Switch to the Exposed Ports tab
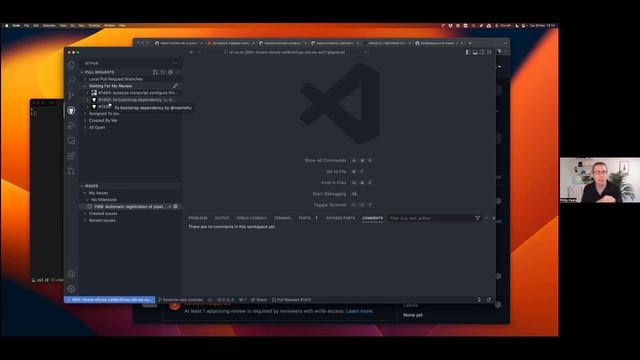The width and height of the screenshot is (640, 360). (340, 218)
